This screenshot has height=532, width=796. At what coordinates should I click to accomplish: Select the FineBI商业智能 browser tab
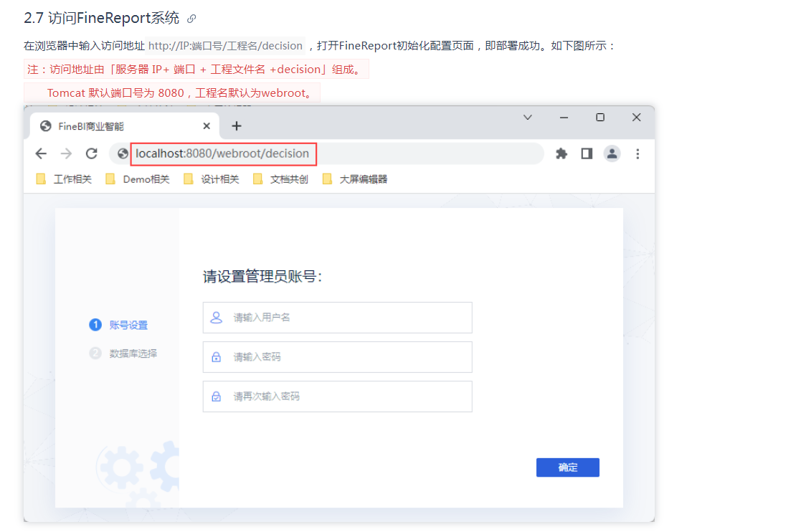[x=125, y=126]
